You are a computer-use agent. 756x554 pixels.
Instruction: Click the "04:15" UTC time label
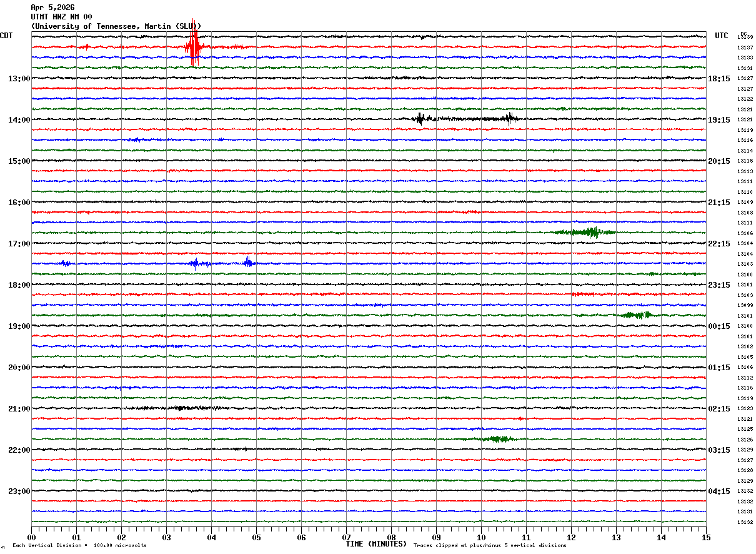click(x=719, y=491)
